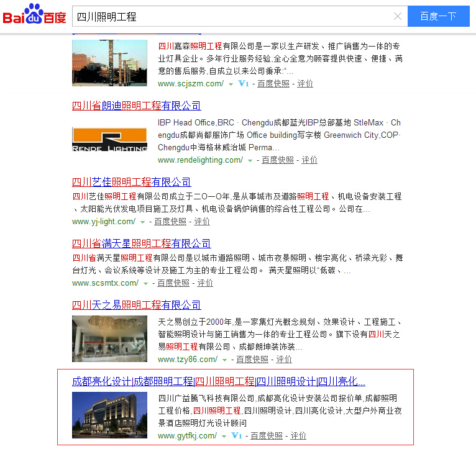Click the V1 badge next to www.scjszm.com

[244, 84]
